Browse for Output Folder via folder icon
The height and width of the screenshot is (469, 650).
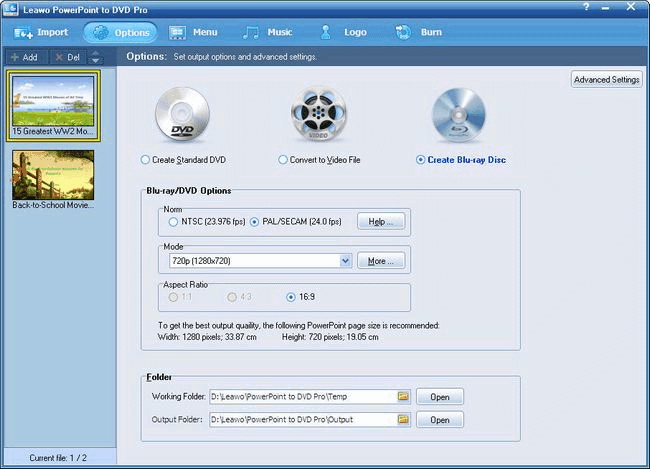pos(403,420)
